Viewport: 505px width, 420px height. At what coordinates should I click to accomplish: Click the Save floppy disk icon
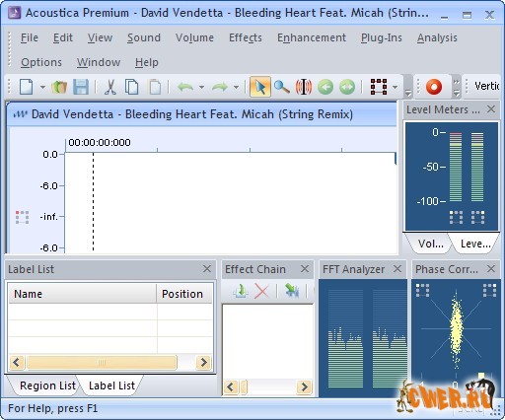[x=81, y=88]
